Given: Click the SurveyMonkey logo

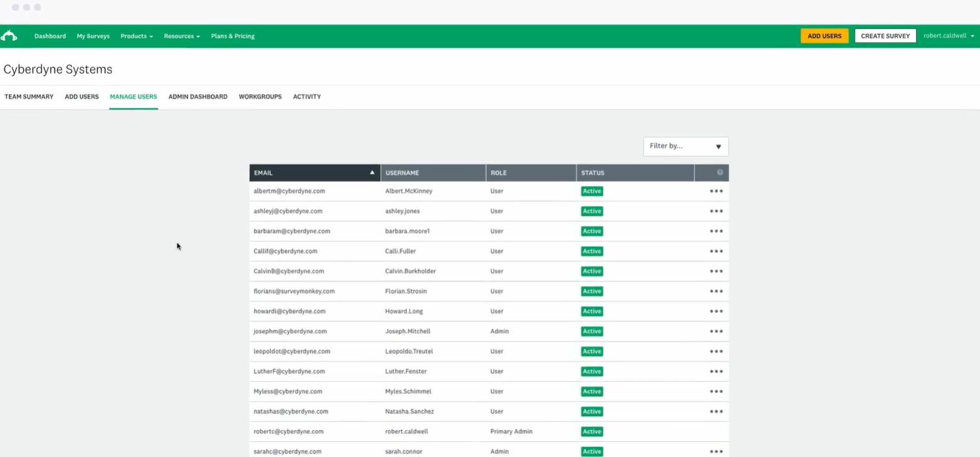Looking at the screenshot, I should [x=9, y=36].
